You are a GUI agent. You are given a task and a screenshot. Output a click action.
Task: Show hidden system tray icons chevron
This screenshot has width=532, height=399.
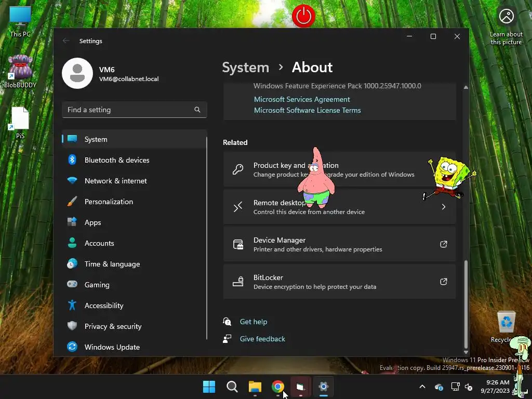coord(422,387)
